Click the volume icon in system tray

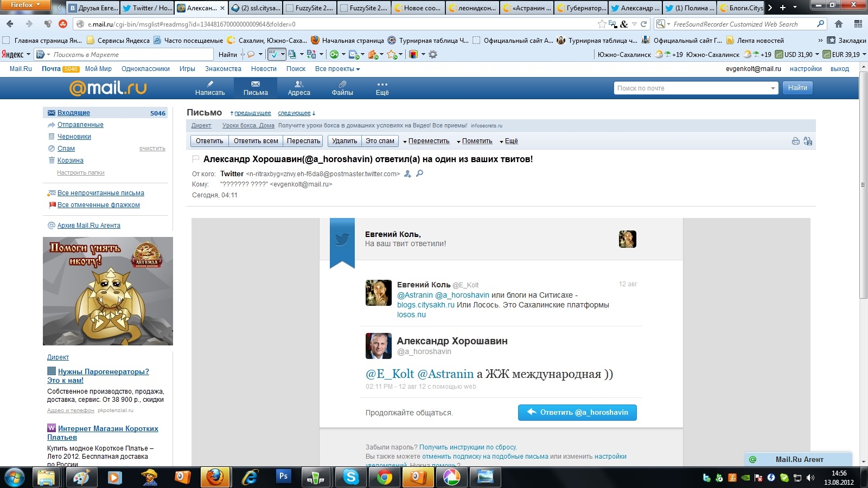[810, 478]
